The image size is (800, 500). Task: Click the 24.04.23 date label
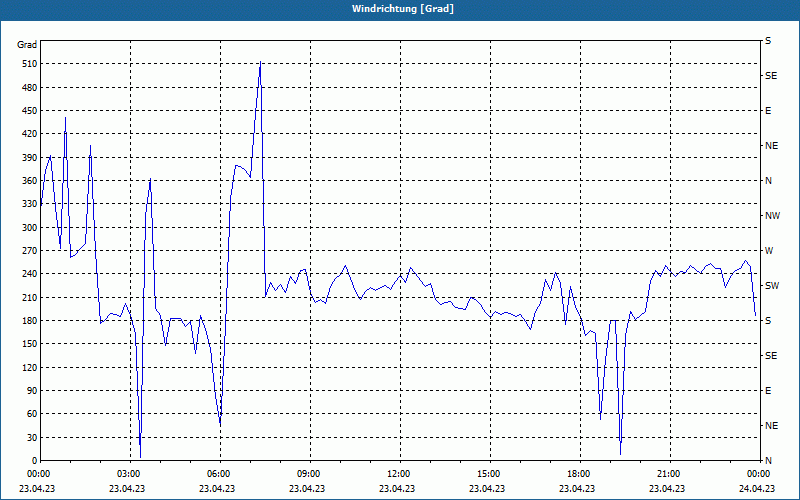pos(757,488)
